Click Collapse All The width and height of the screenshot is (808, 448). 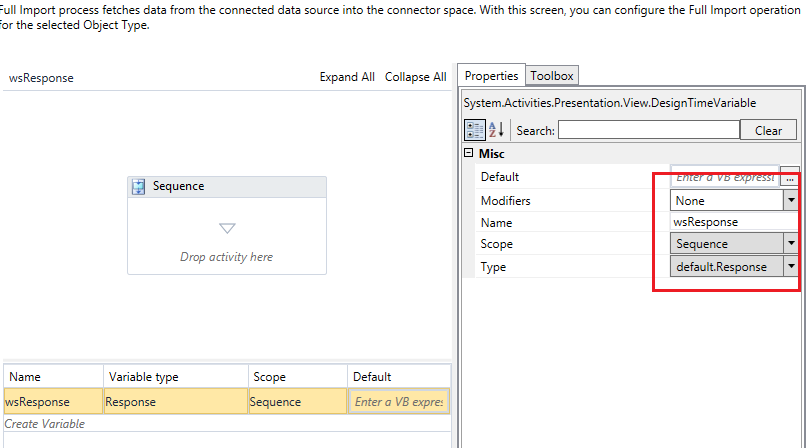coord(415,77)
